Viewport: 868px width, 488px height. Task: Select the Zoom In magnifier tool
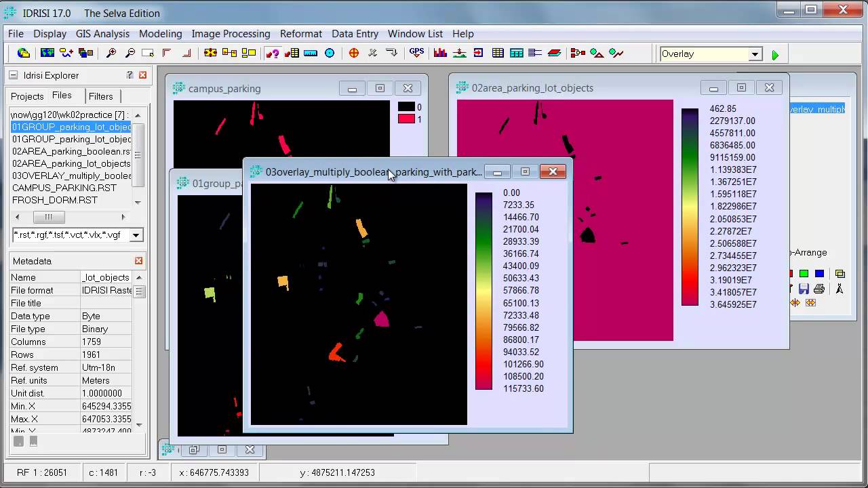111,53
